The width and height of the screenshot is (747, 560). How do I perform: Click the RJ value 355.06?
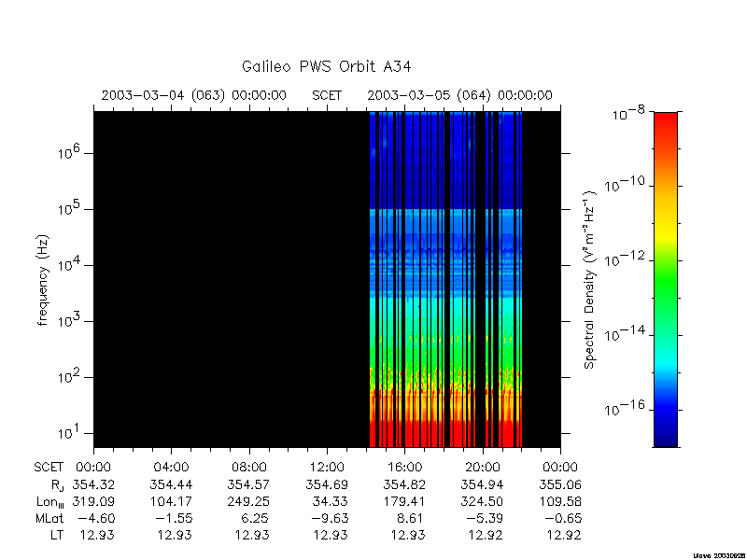(x=560, y=484)
